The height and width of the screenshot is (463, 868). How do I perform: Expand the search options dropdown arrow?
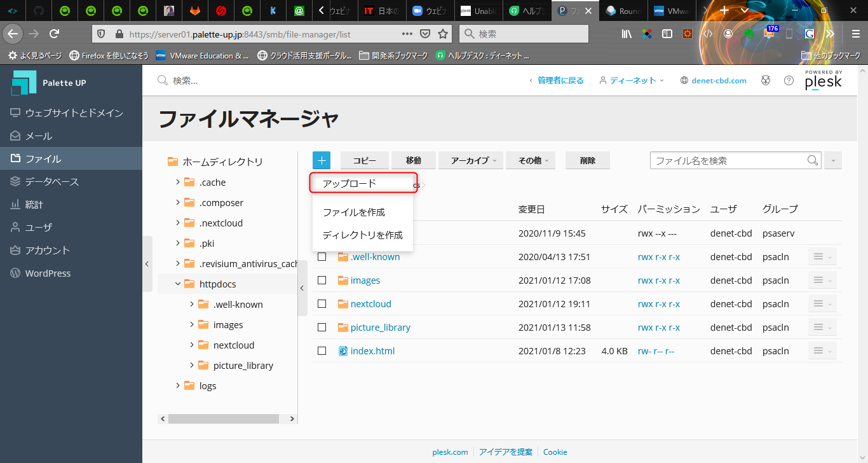[833, 160]
